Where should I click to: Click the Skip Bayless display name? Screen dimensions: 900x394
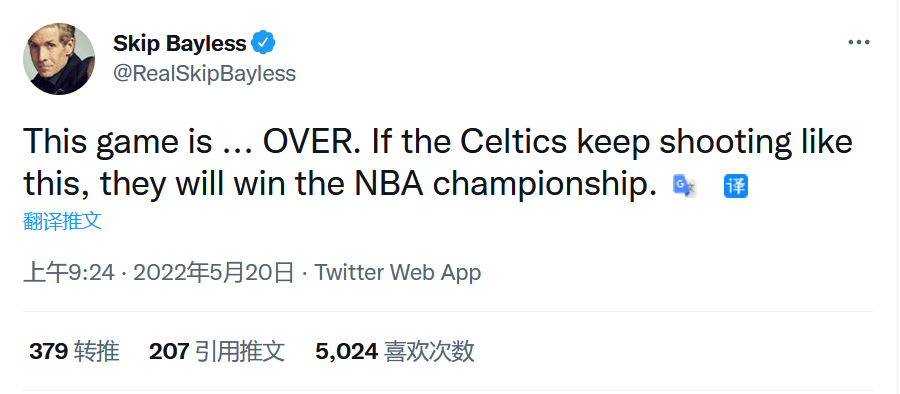[180, 43]
